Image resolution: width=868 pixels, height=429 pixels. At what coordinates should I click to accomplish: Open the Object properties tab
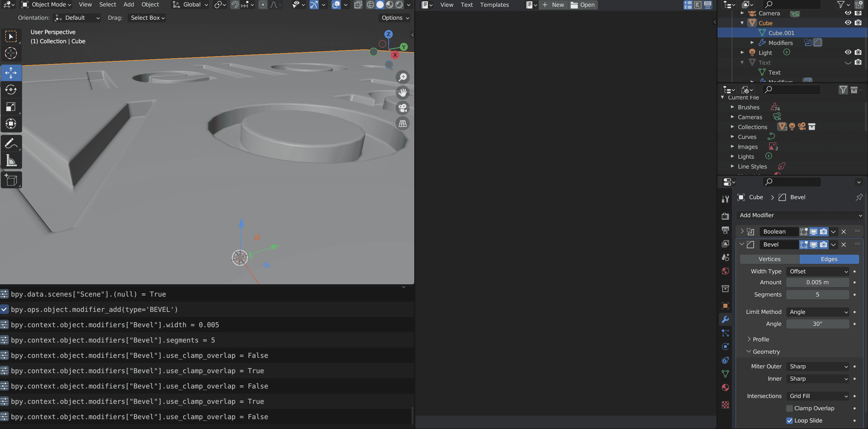click(725, 306)
